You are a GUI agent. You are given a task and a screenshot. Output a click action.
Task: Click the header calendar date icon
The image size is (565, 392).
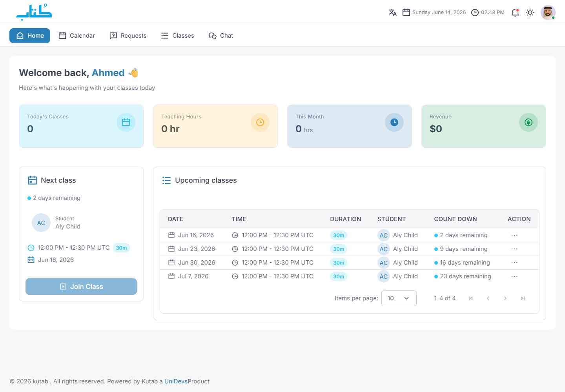click(406, 13)
